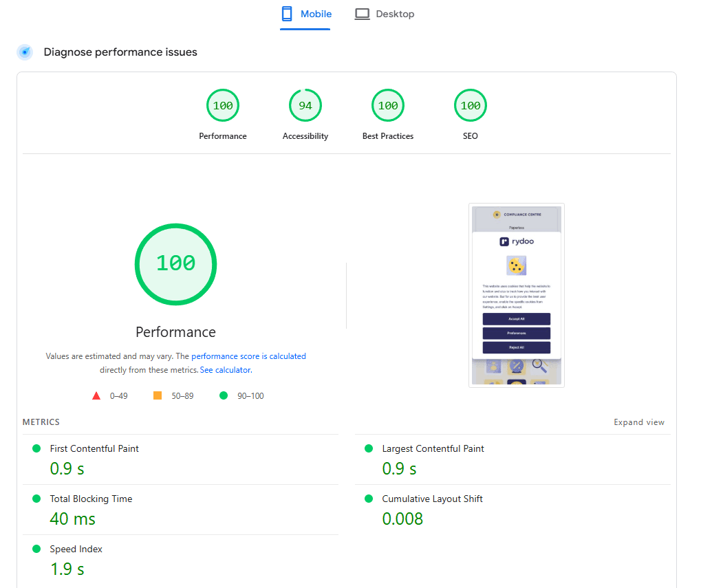Click the mobile phone icon
The height and width of the screenshot is (588, 701).
pyautogui.click(x=288, y=14)
